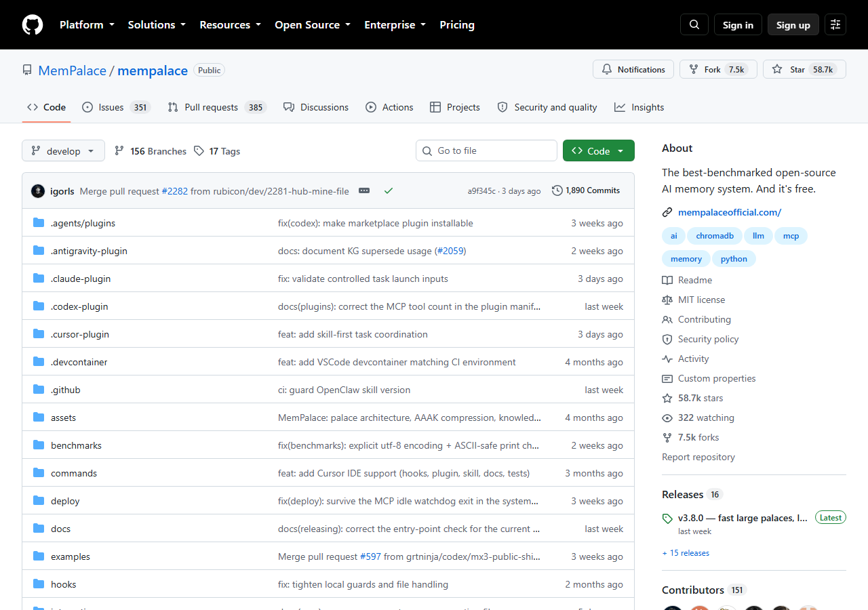Expand the Enterprise menu
868x610 pixels.
coord(395,24)
